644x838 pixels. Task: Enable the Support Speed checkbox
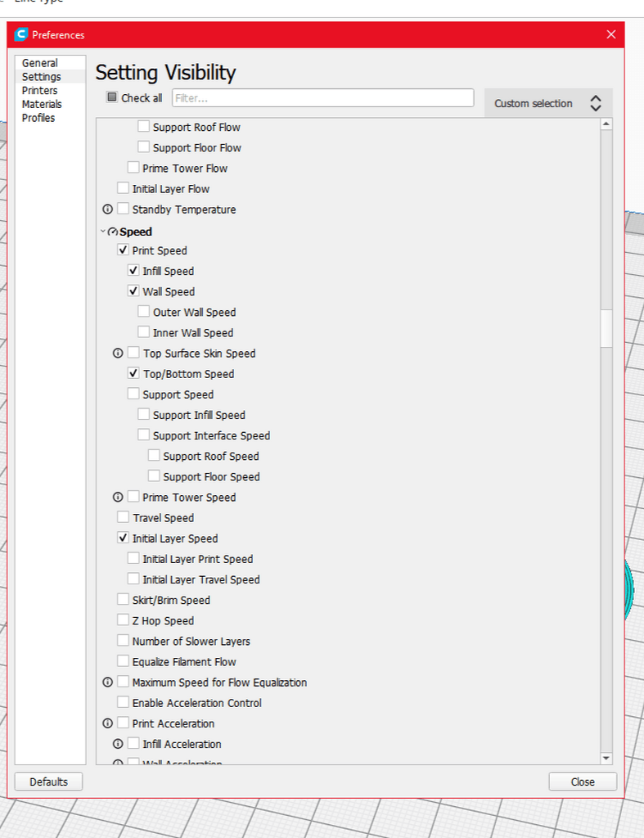point(133,394)
